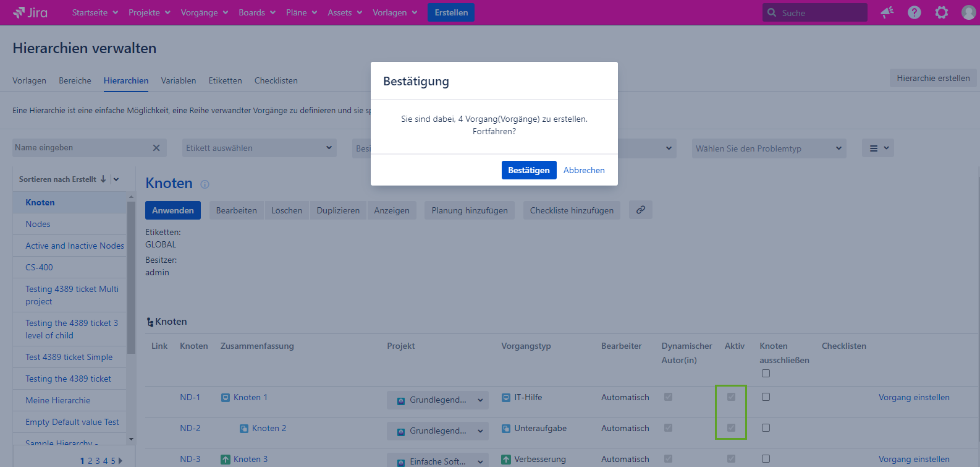This screenshot has width=980, height=467.
Task: Click the Jira logo
Action: point(30,12)
